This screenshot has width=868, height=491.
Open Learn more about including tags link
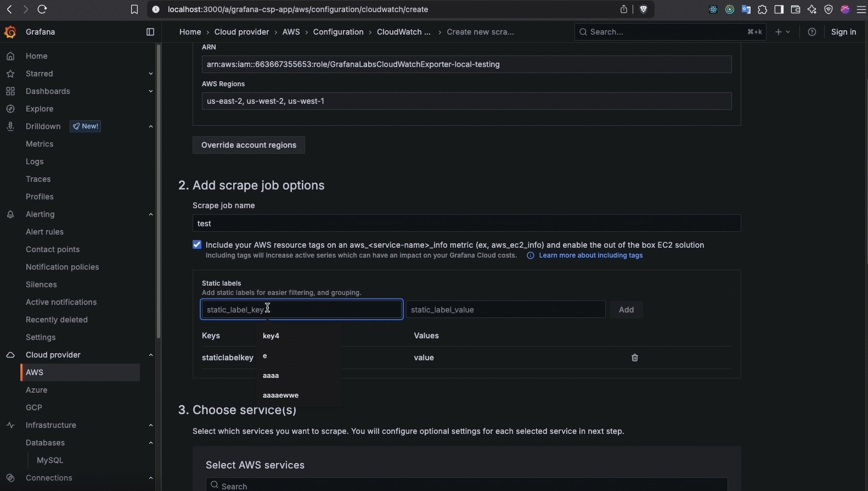point(590,255)
